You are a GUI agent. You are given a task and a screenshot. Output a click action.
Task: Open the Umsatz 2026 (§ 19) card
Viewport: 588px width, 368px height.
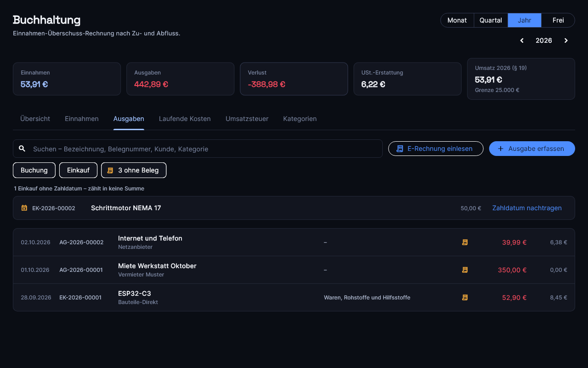pos(521,79)
